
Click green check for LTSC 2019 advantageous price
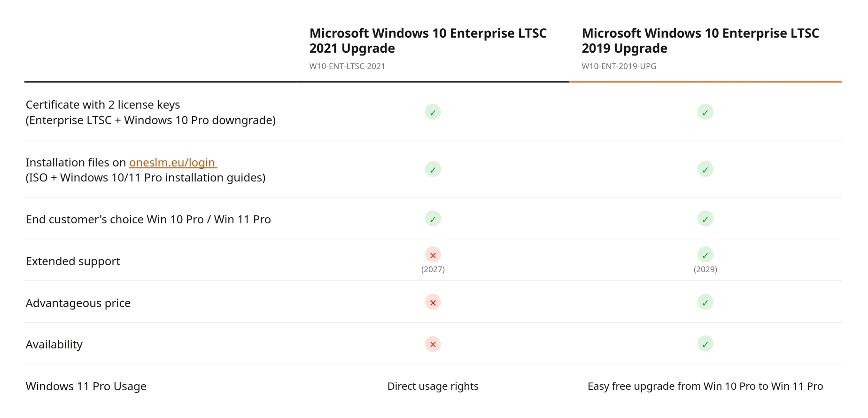tap(705, 302)
